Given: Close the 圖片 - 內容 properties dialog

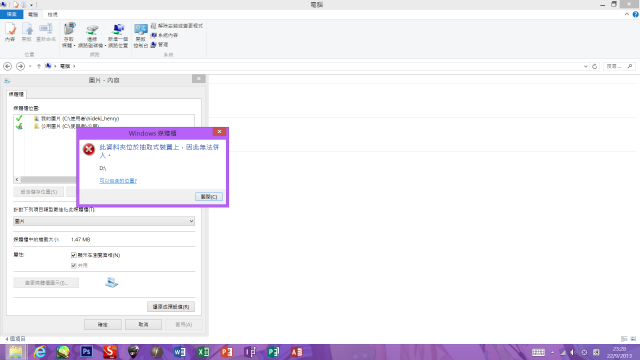Looking at the screenshot, I should (x=199, y=79).
